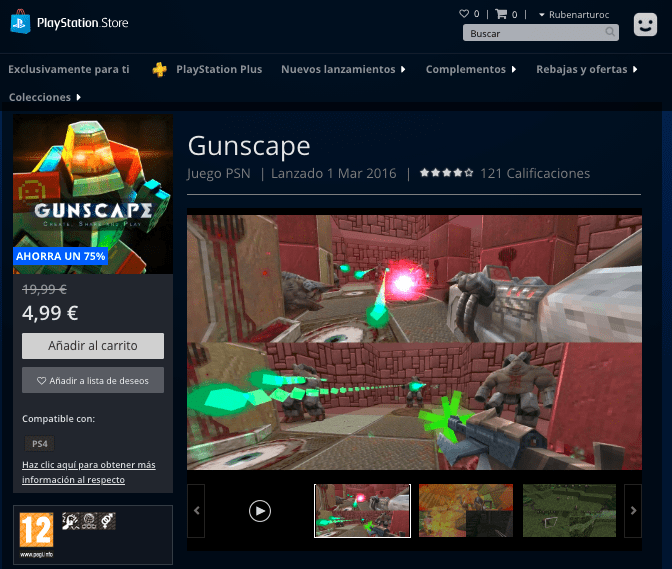
Task: Open Exclusivamente para ti section
Action: click(69, 69)
